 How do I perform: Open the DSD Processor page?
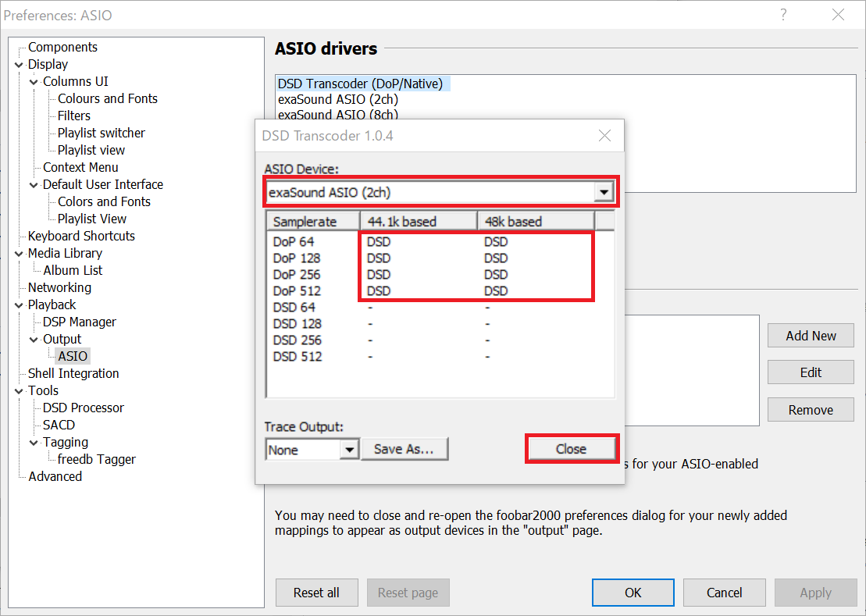tap(84, 408)
